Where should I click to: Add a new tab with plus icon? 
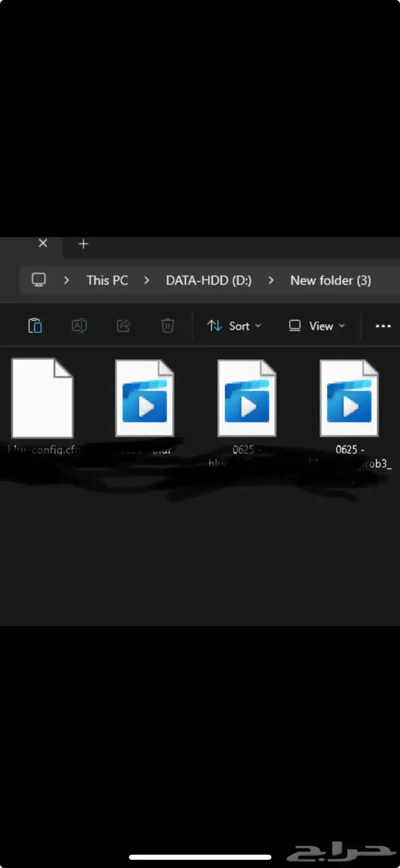coord(83,244)
